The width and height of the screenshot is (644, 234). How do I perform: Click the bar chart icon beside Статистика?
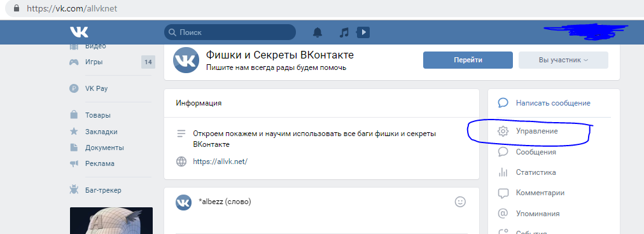(x=503, y=172)
